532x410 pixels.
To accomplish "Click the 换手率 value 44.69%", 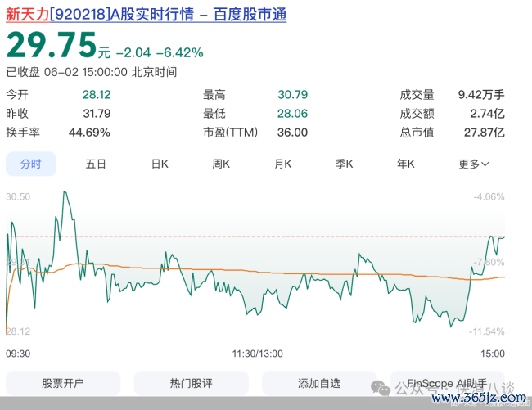I will click(x=89, y=133).
